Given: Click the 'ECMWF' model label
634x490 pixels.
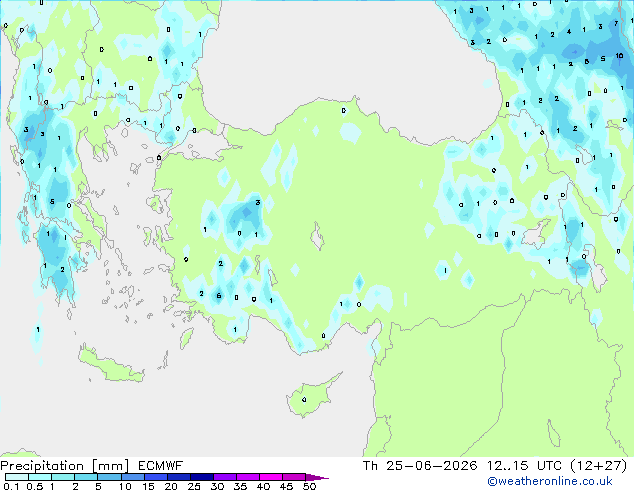Looking at the screenshot, I should coord(161,466).
